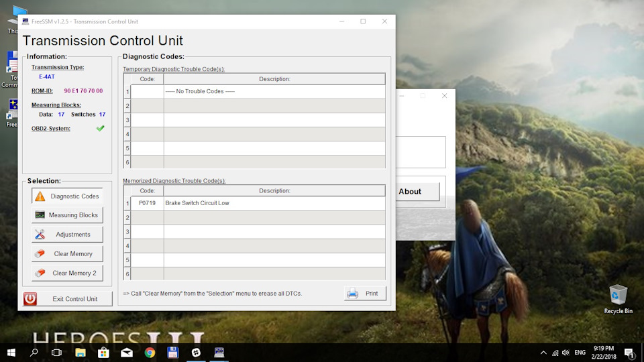The width and height of the screenshot is (644, 362).
Task: Select the FreeSSM desktop shortcut icon
Action: pyautogui.click(x=12, y=113)
